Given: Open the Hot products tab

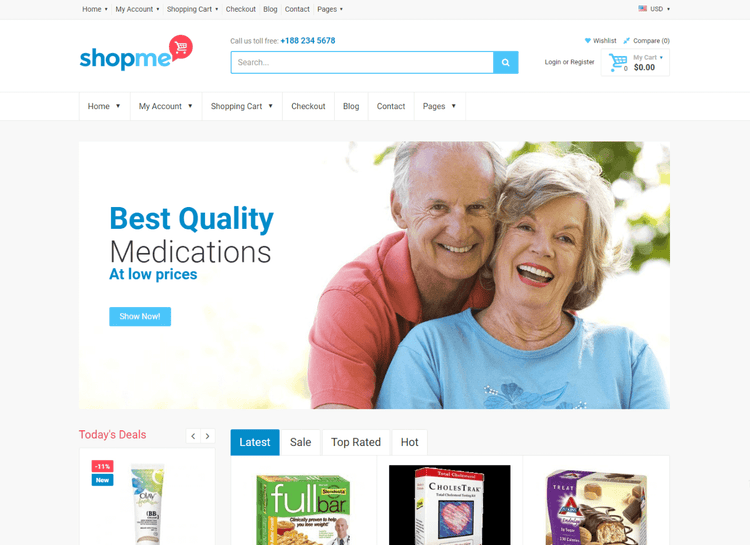Looking at the screenshot, I should (x=409, y=442).
